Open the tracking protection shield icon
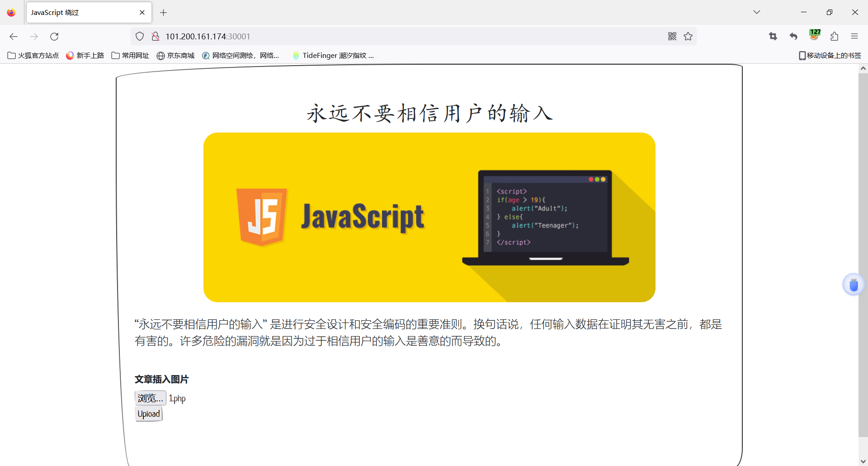 coord(140,36)
